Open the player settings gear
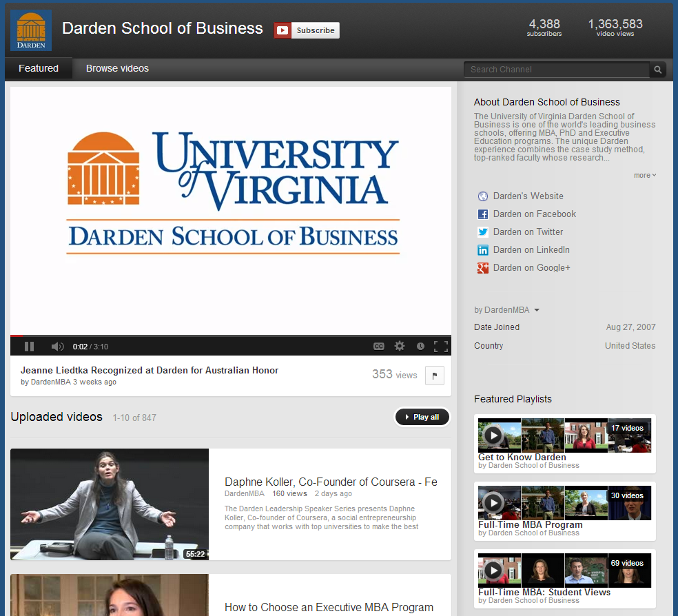The width and height of the screenshot is (678, 616). (x=400, y=346)
